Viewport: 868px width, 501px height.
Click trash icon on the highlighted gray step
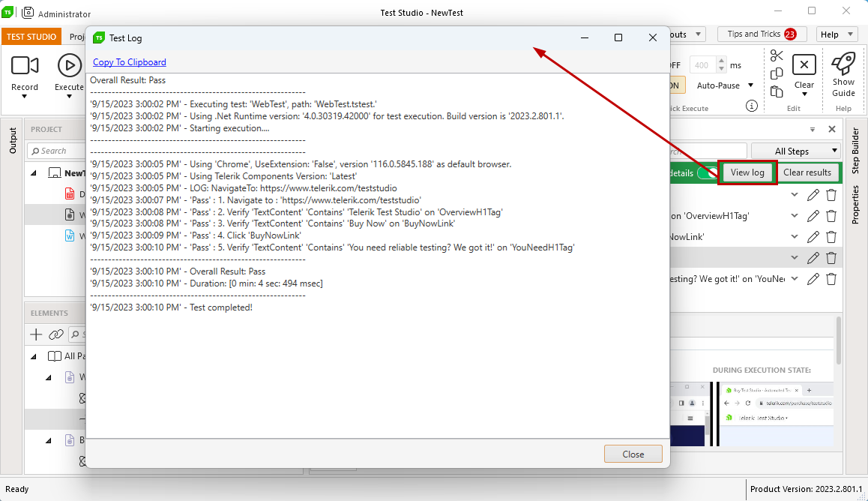click(x=831, y=258)
